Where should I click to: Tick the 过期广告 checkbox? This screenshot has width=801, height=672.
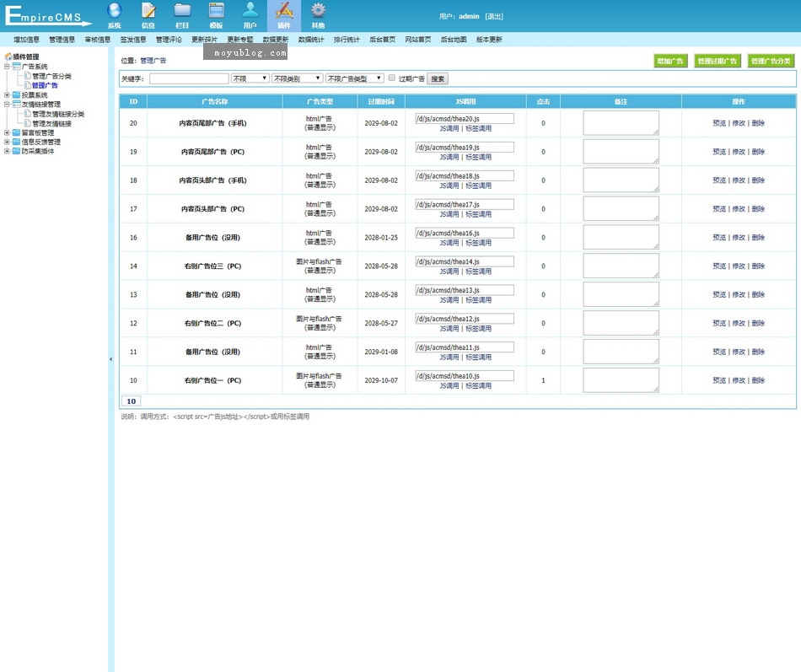coord(392,78)
